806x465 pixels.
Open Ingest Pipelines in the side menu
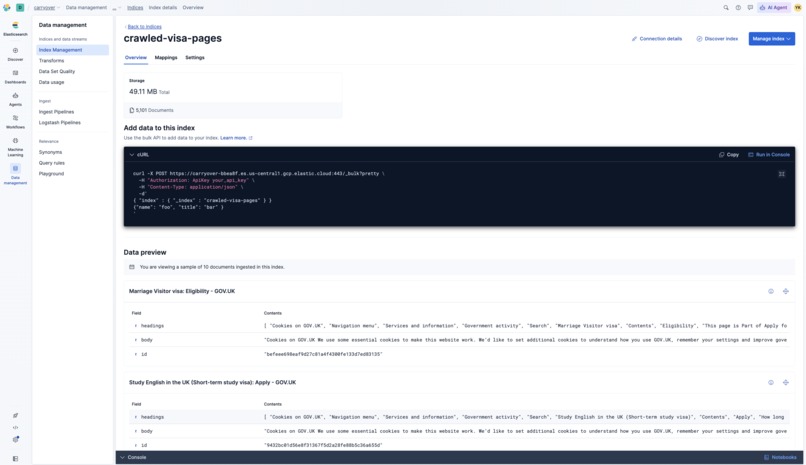[57, 112]
